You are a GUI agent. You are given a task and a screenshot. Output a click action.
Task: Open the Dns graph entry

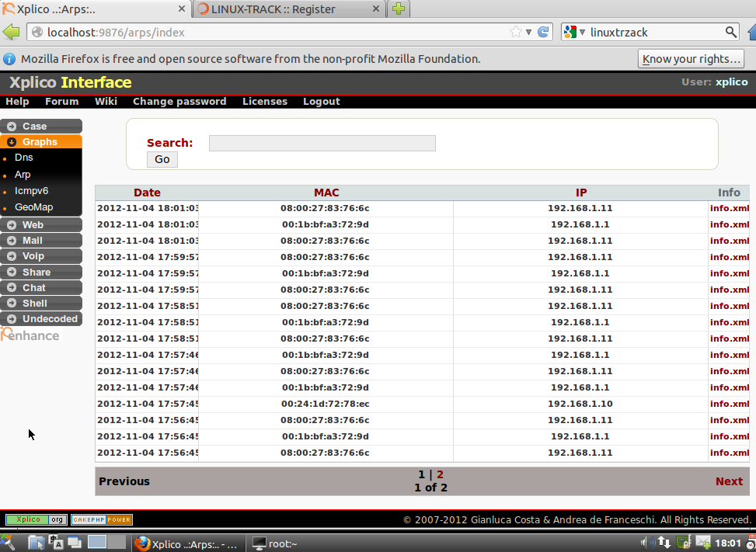[23, 158]
